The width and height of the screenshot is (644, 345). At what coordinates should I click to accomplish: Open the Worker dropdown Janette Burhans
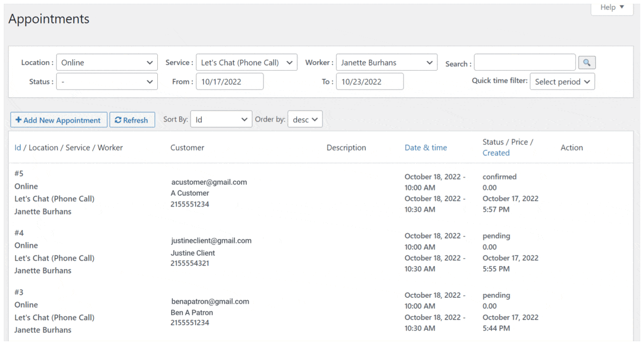(387, 62)
